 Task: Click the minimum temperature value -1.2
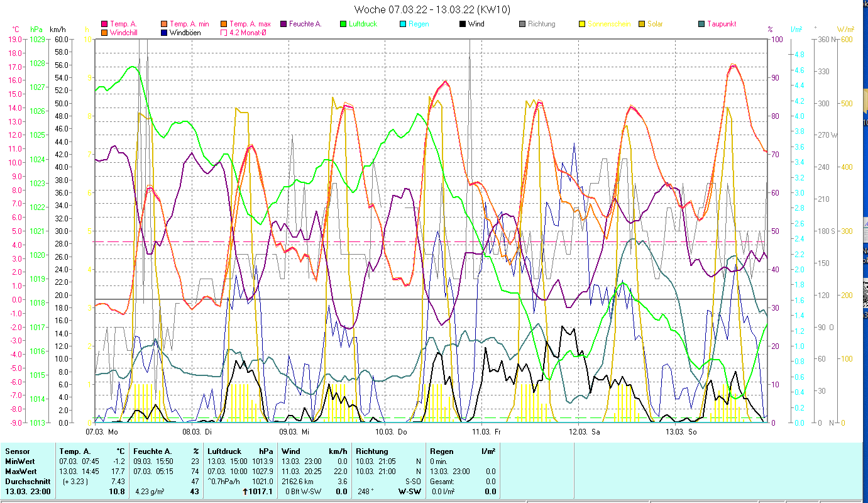[x=118, y=462]
